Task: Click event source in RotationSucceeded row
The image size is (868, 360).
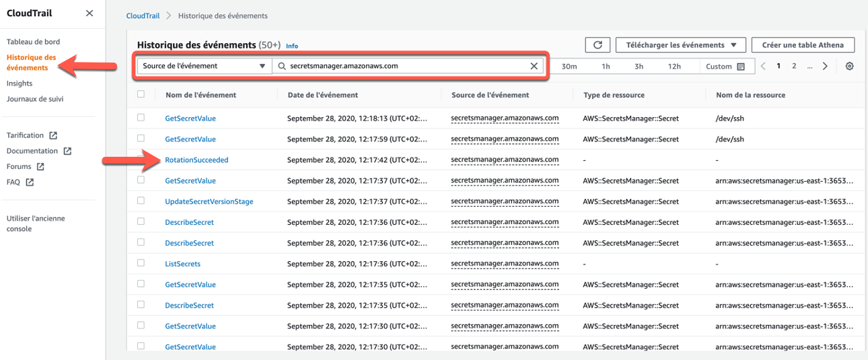Action: click(x=505, y=160)
